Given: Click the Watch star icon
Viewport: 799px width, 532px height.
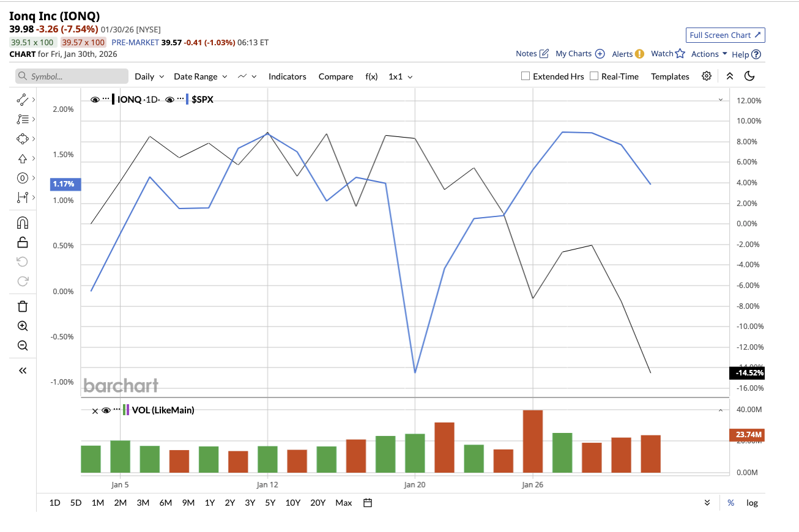Looking at the screenshot, I should click(x=680, y=54).
